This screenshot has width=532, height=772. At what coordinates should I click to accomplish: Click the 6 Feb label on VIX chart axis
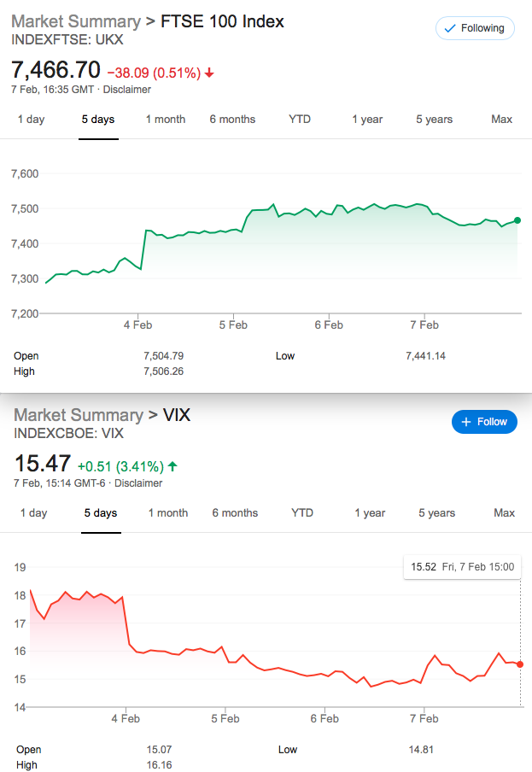click(324, 718)
